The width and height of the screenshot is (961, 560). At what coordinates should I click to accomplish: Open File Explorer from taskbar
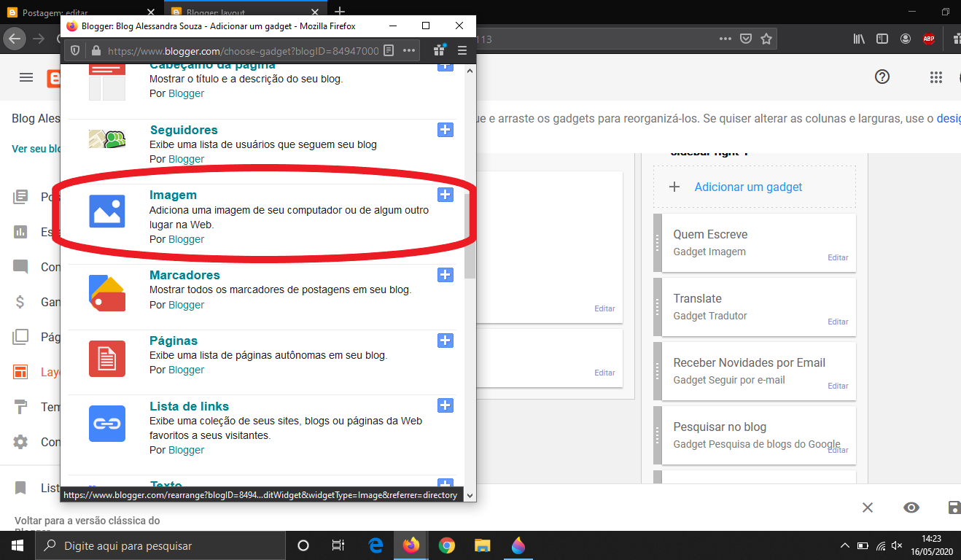[x=483, y=545]
